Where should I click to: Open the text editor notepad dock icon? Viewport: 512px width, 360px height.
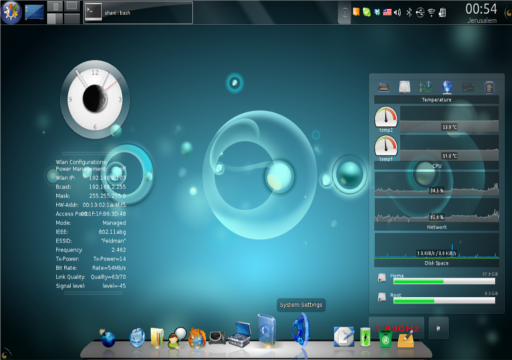click(344, 336)
